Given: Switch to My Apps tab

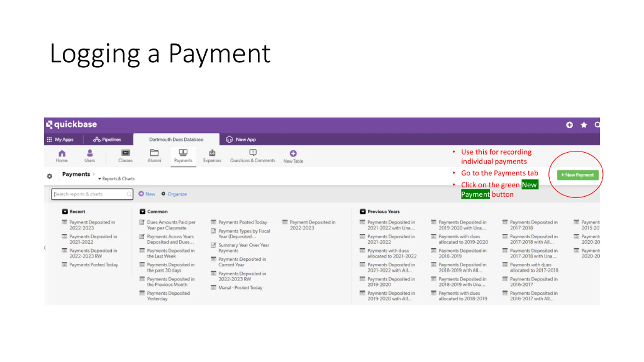Looking at the screenshot, I should coord(60,139).
